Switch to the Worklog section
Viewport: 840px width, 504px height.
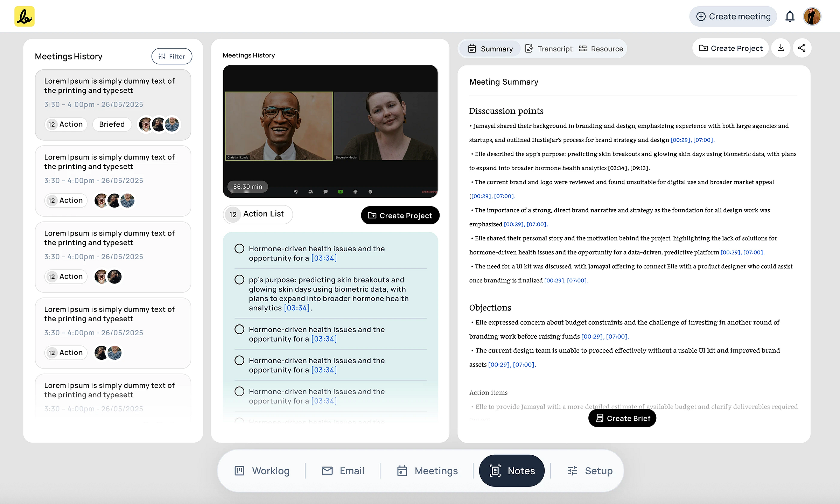coord(262,471)
